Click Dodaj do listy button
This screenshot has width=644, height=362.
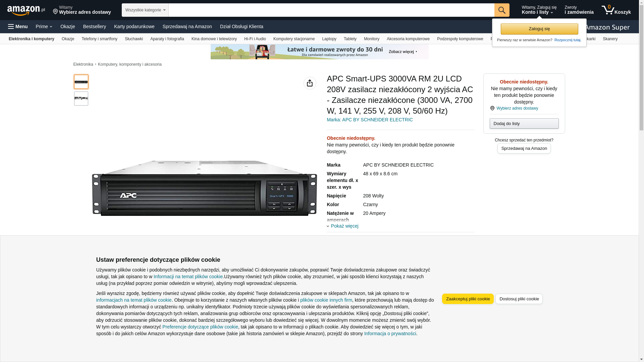point(524,123)
